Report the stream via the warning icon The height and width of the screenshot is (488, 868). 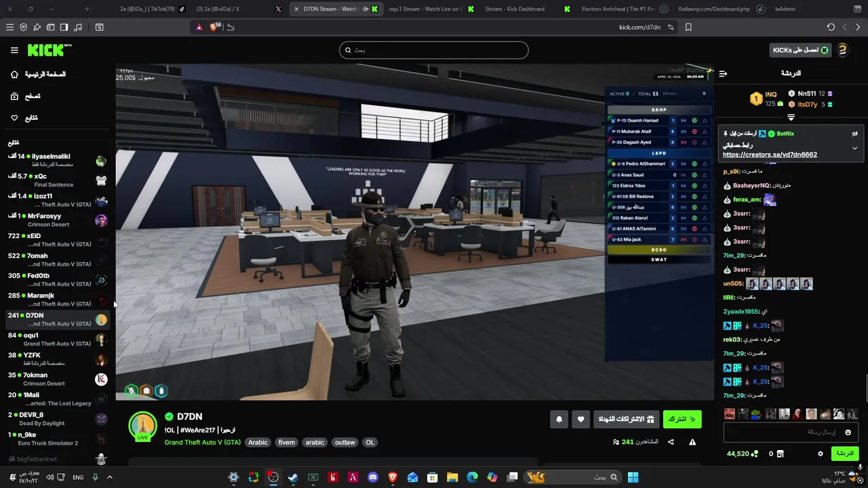(x=692, y=442)
